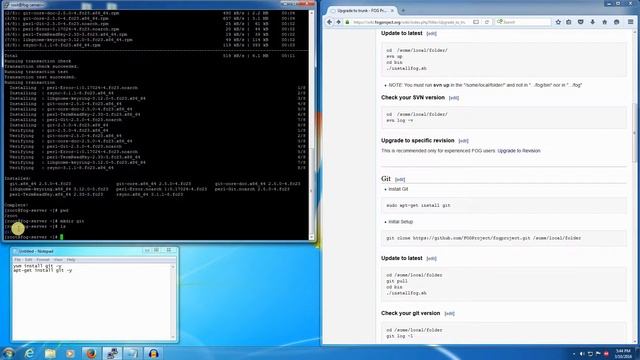Viewport: 640px width, 360px height.
Task: Click the padlock site identity icon
Action: tap(347, 22)
